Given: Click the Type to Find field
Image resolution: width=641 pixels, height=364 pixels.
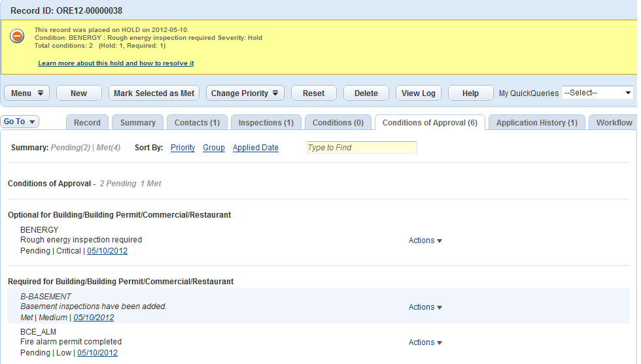Looking at the screenshot, I should 361,148.
